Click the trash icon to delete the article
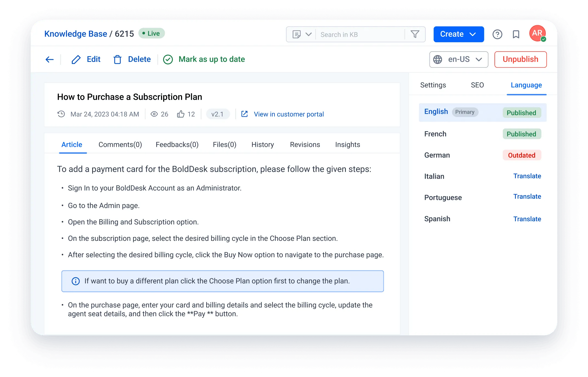This screenshot has height=377, width=588. tap(118, 59)
